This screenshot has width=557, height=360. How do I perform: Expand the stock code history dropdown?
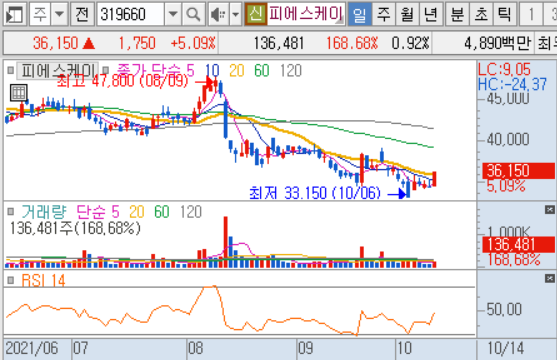[173, 15]
